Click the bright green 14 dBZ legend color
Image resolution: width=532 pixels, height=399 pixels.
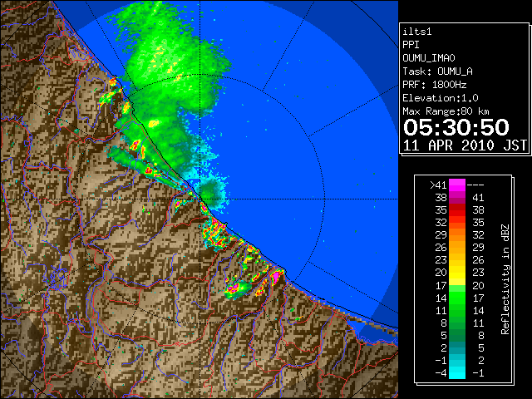click(457, 298)
